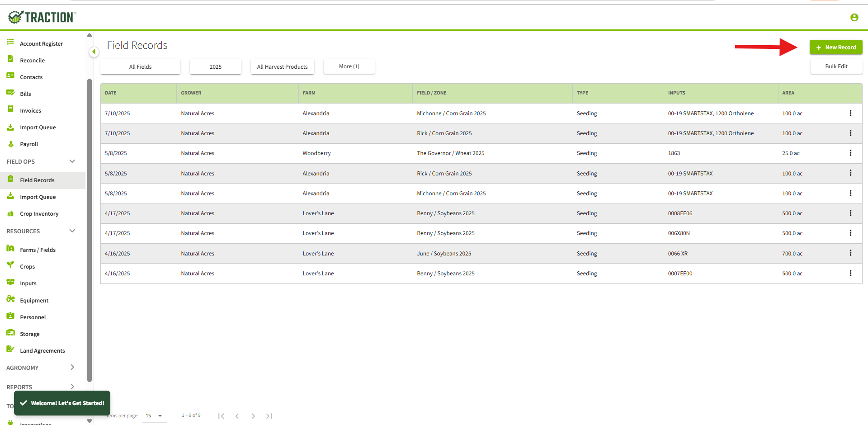The height and width of the screenshot is (425, 868).
Task: Click the Crops sprout icon
Action: 10,265
